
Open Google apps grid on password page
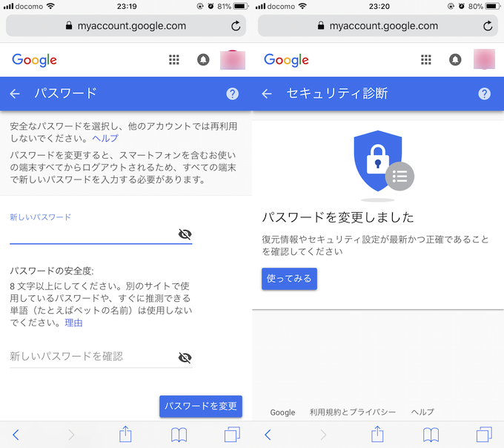click(174, 60)
